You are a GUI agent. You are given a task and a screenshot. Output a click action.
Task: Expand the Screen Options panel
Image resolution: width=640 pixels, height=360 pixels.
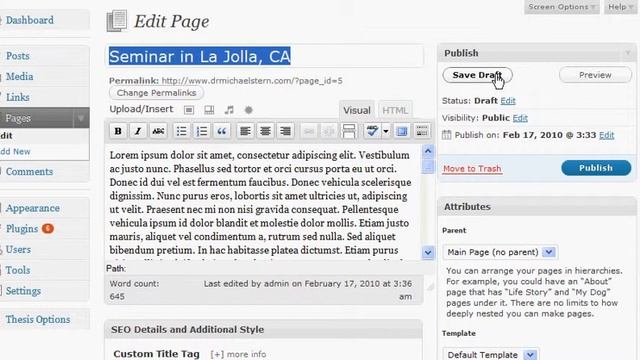click(562, 7)
